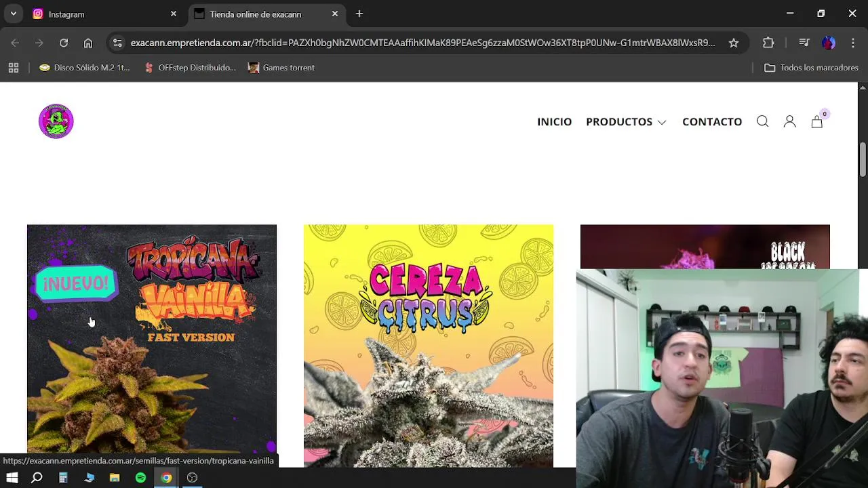Close the Tienda online de exacann tab
Viewport: 868px width, 488px height.
335,14
